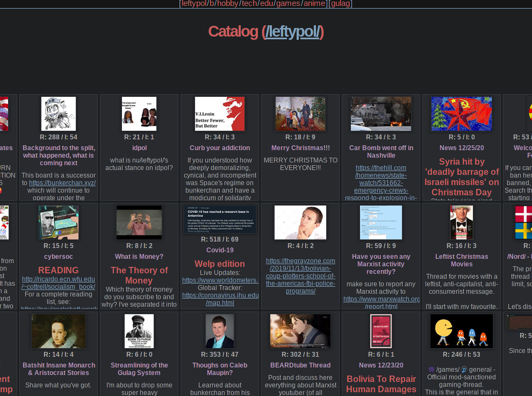Open the BEARDtube Thread thumbnail
Screen dimensions: 532x396
tap(300, 331)
